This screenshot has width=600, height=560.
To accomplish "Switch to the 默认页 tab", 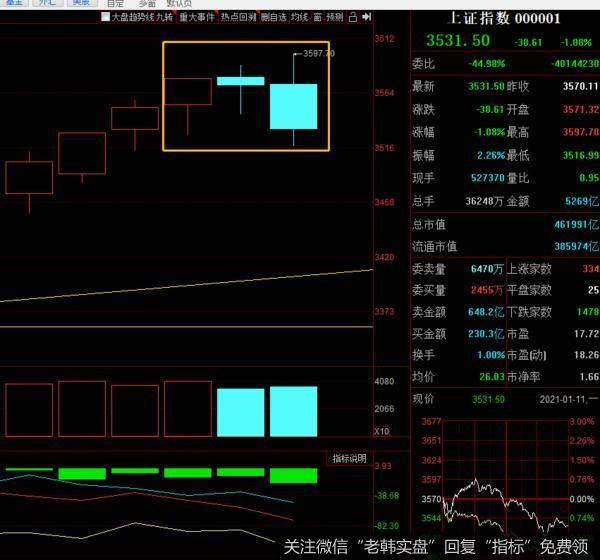I will (179, 4).
